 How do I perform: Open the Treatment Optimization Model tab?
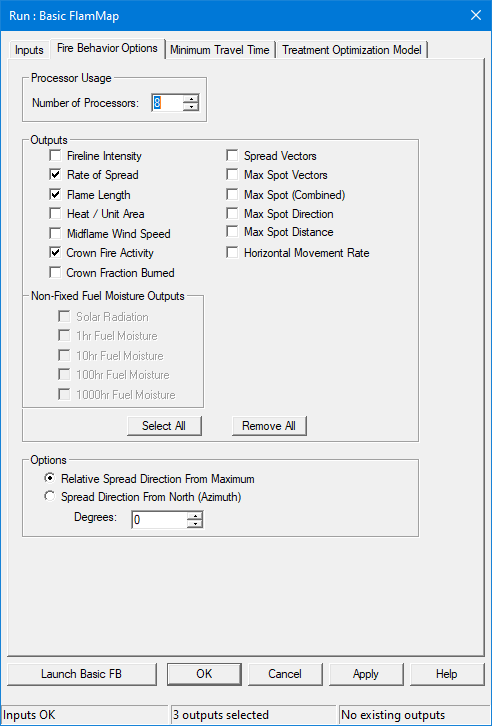tap(352, 50)
